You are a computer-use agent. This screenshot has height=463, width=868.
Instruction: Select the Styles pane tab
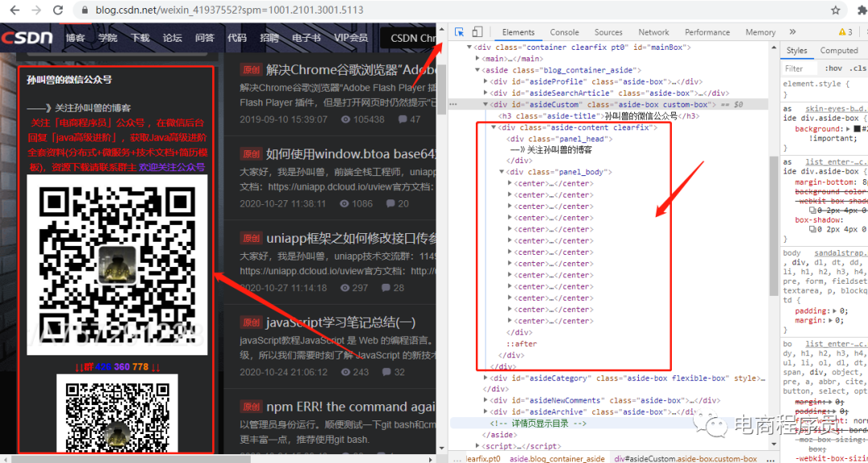pos(796,51)
